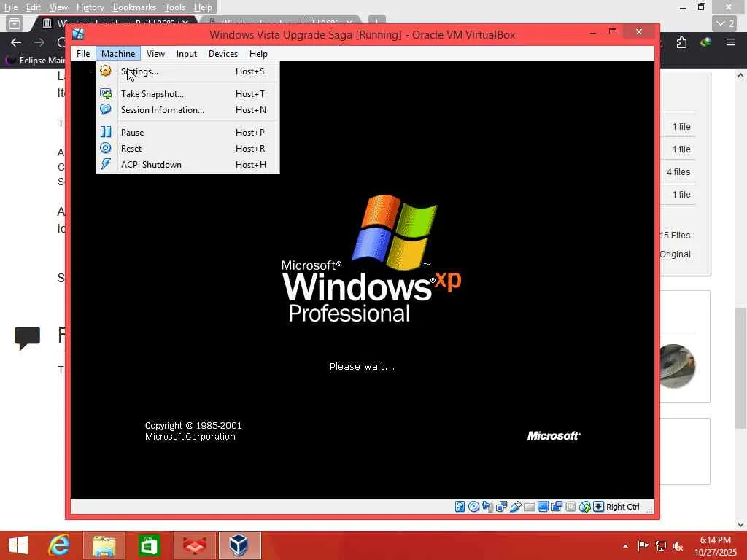Click the taskbar clock showing 6:14 PM
Viewport: 747px width, 560px height.
[x=715, y=546]
